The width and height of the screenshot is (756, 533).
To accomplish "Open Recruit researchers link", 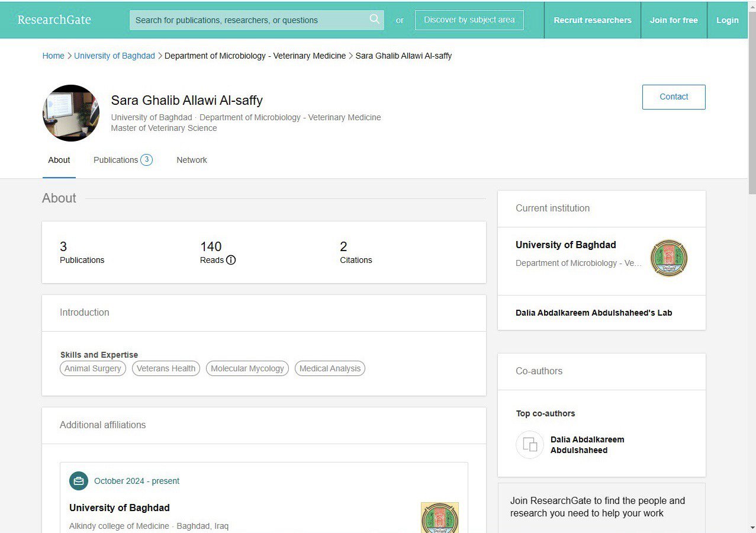I will [593, 20].
